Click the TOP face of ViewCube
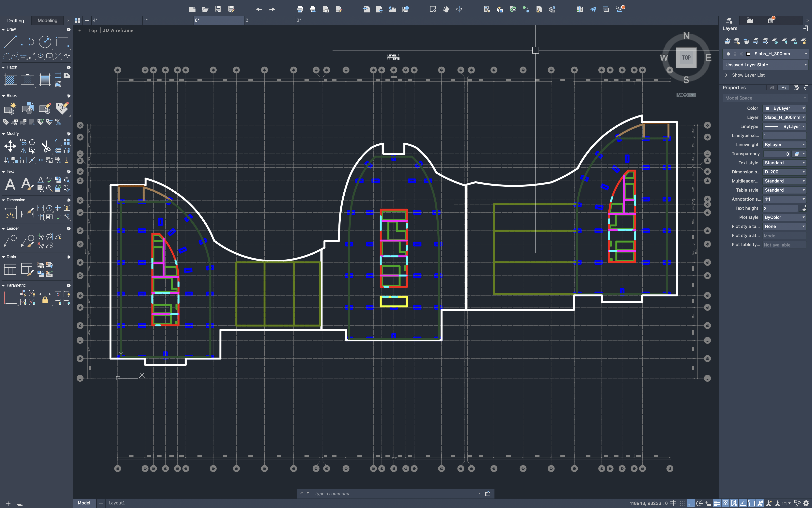812x508 pixels. click(x=686, y=57)
